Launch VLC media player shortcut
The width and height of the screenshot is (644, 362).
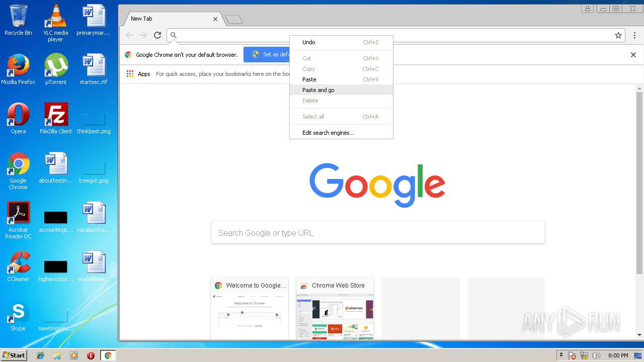(x=55, y=23)
